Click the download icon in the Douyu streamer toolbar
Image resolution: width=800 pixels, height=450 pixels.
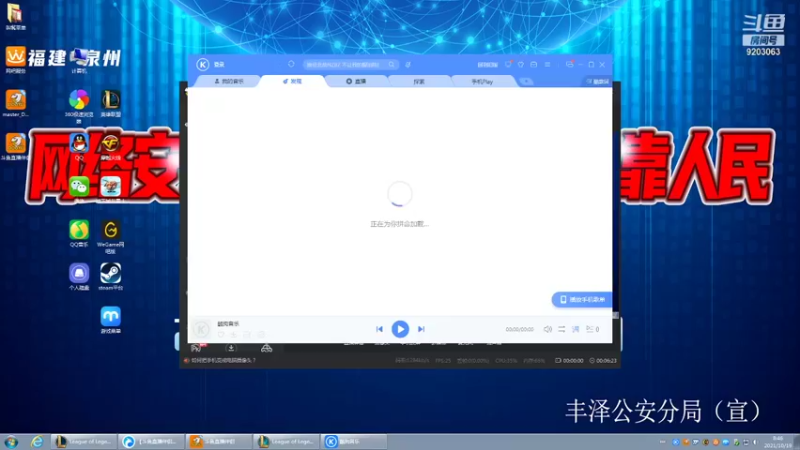coord(231,348)
